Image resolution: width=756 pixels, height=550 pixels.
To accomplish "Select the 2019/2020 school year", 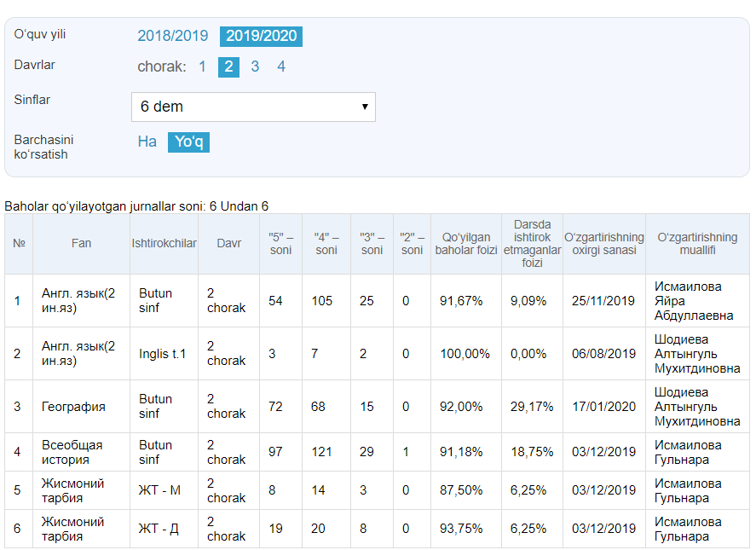I will (261, 36).
